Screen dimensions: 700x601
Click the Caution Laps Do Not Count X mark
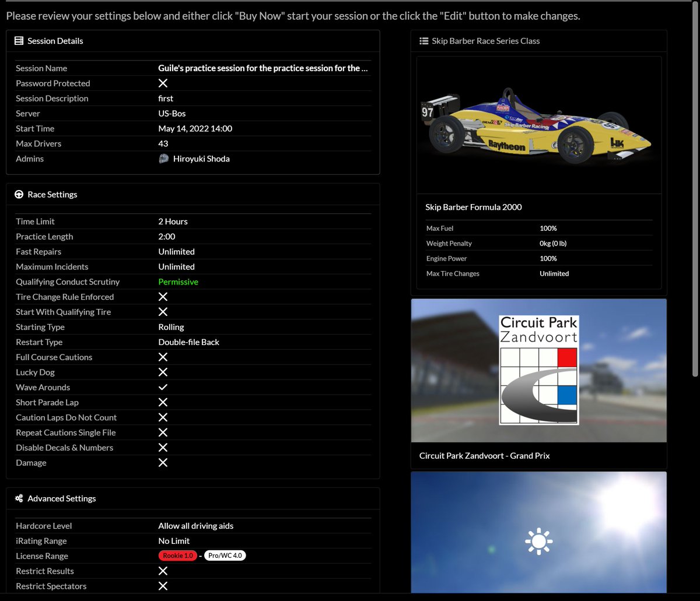pyautogui.click(x=163, y=417)
